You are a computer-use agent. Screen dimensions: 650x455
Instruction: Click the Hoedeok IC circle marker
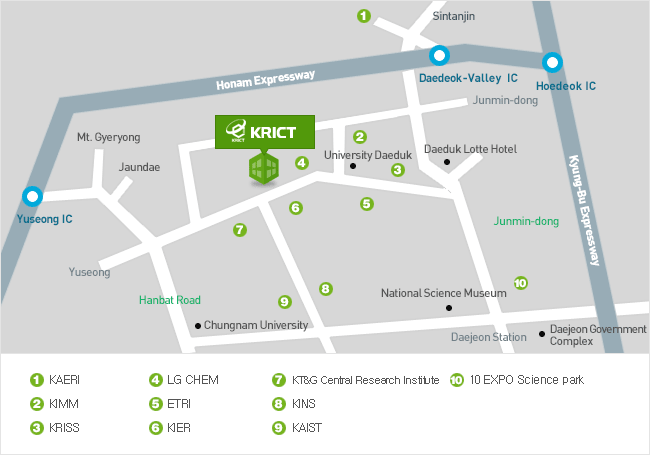[x=552, y=63]
